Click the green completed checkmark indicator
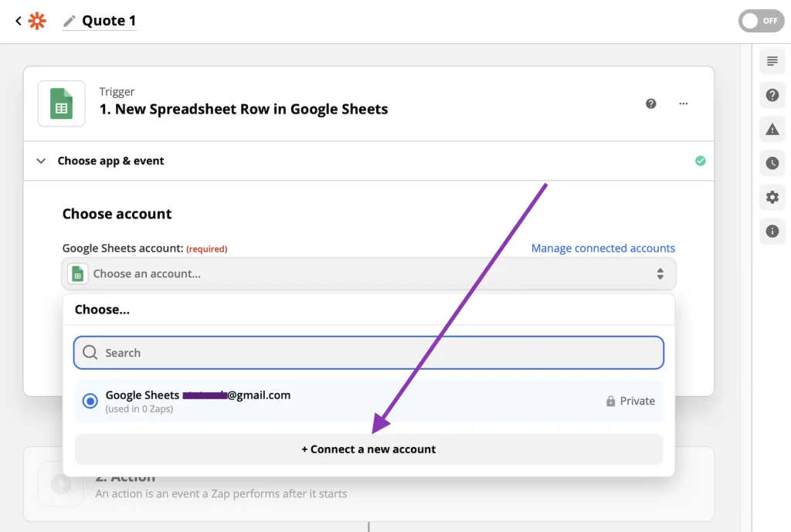Viewport: 791px width, 532px height. tap(700, 161)
